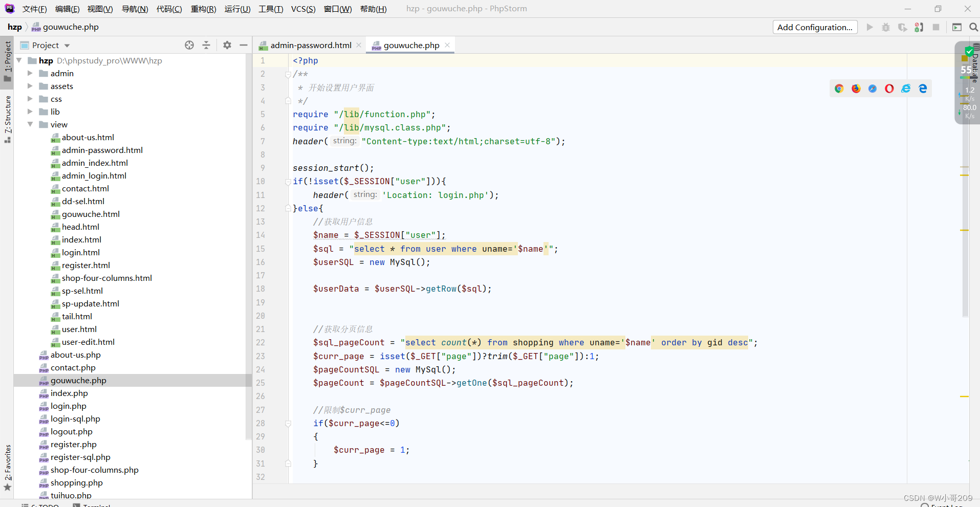Screen dimensions: 980x507
Task: Select shop-four-columns.php file
Action: point(94,470)
